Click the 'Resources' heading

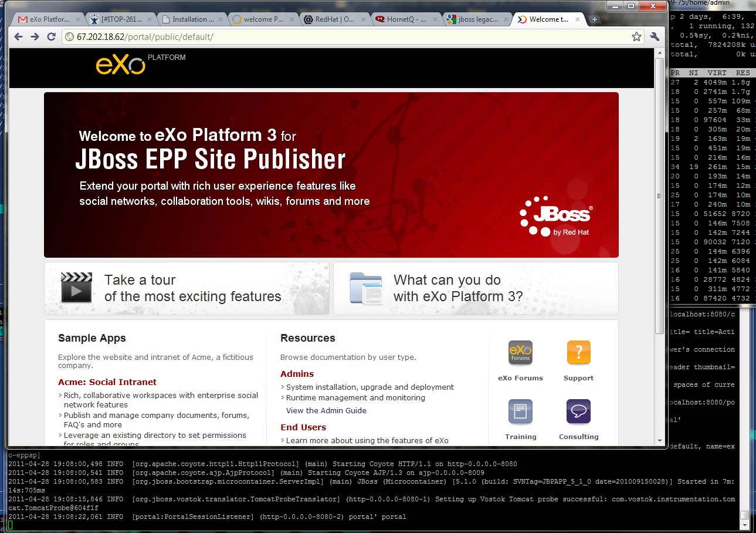pos(308,338)
